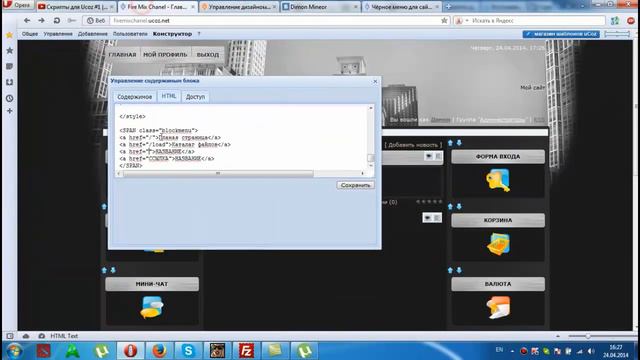
Task: Switch to the Dimon Mineor tab
Action: [320, 7]
